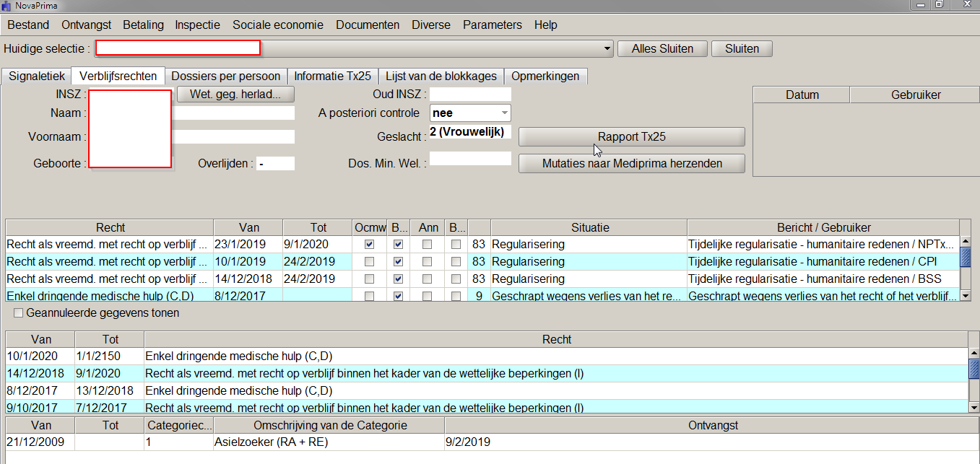Image resolution: width=980 pixels, height=464 pixels.
Task: Click the down arrow of the top rights table scrollbar
Action: pos(966,294)
